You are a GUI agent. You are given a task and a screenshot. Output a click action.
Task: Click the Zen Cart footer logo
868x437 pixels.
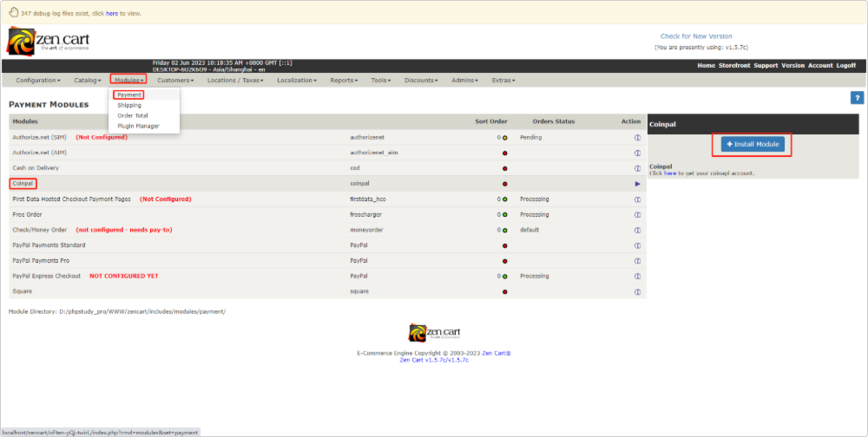pos(434,333)
